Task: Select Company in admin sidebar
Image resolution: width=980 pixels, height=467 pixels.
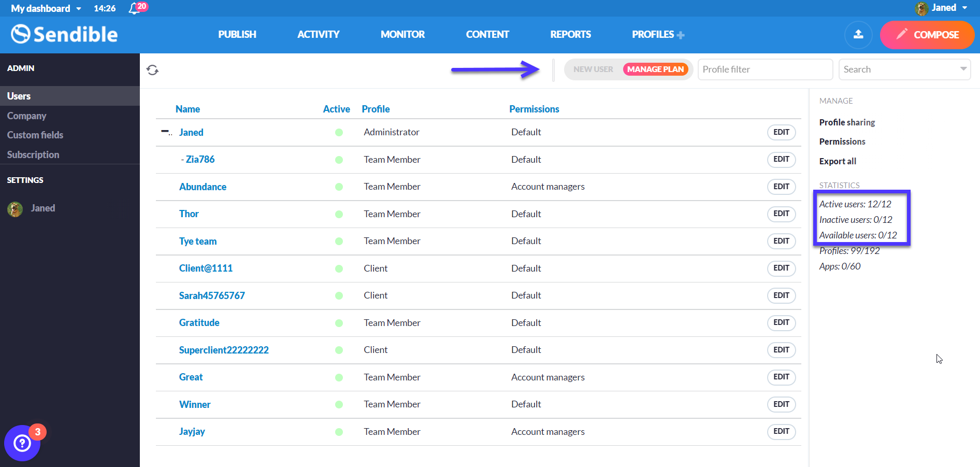Action: click(x=26, y=116)
